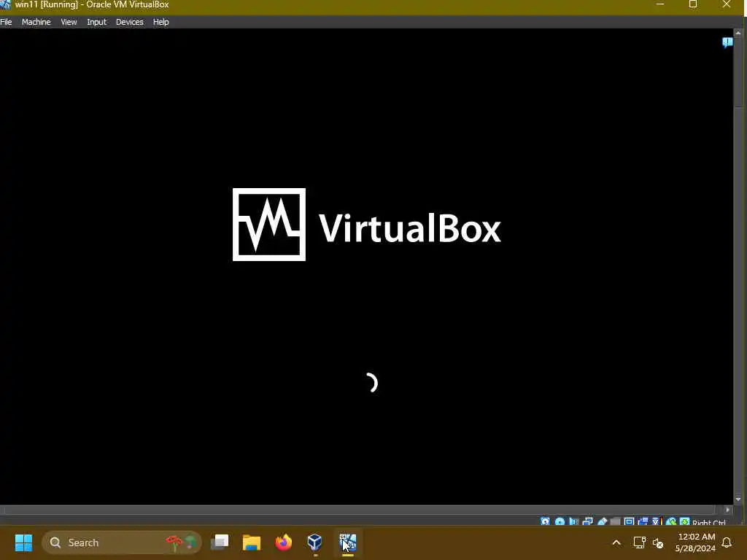The width and height of the screenshot is (747, 560).
Task: Click the hard disk activity status icon
Action: coord(545,522)
